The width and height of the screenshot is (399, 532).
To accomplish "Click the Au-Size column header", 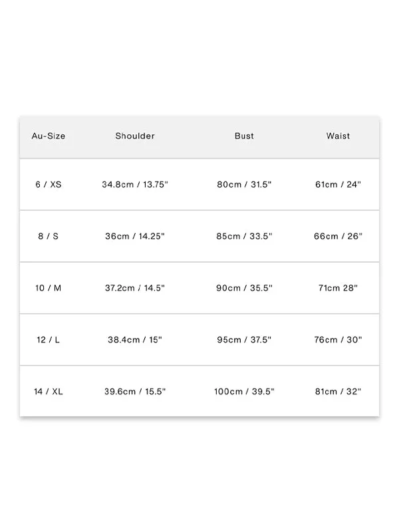I will [48, 136].
